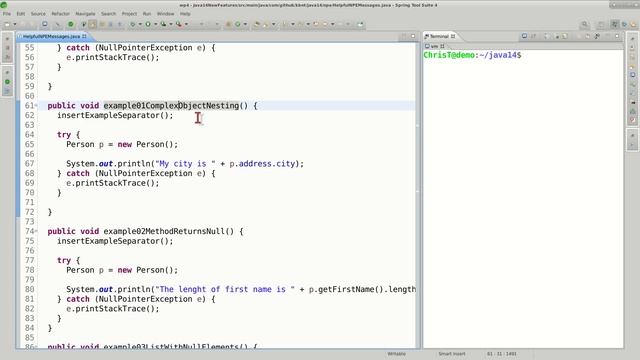Click the top icon in the right sidebar
The width and height of the screenshot is (640, 360).
[633, 39]
